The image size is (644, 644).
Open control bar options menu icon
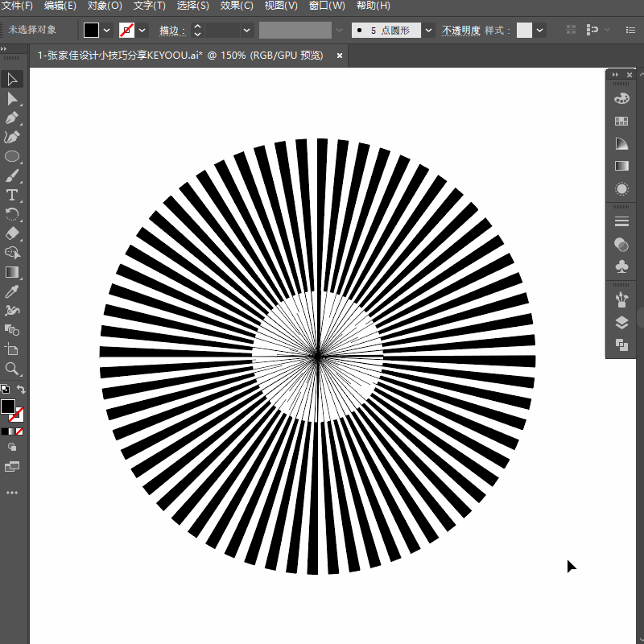(x=630, y=30)
